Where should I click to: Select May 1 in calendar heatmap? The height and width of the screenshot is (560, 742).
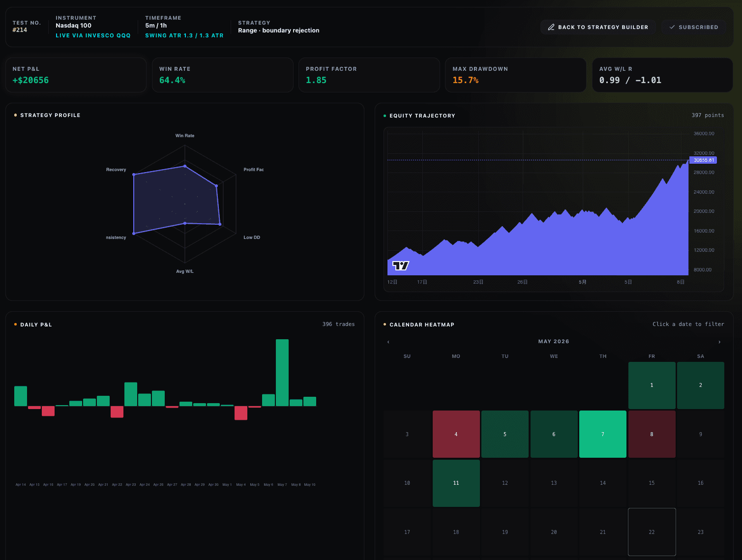click(652, 385)
